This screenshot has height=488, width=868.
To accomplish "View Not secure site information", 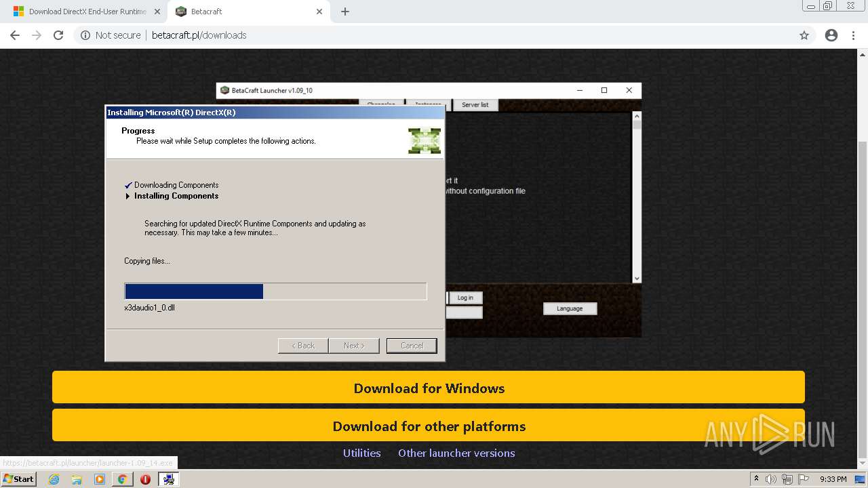I will [x=111, y=35].
